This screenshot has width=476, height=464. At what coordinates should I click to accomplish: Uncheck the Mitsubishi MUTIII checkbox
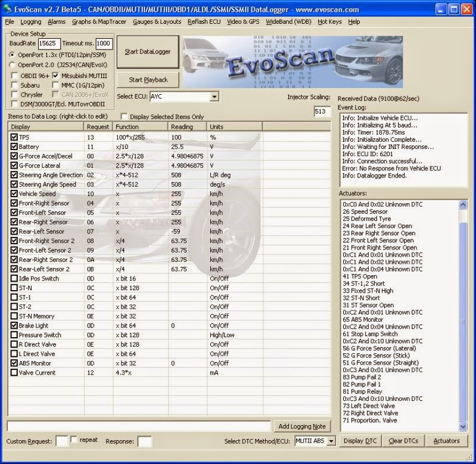pos(55,76)
